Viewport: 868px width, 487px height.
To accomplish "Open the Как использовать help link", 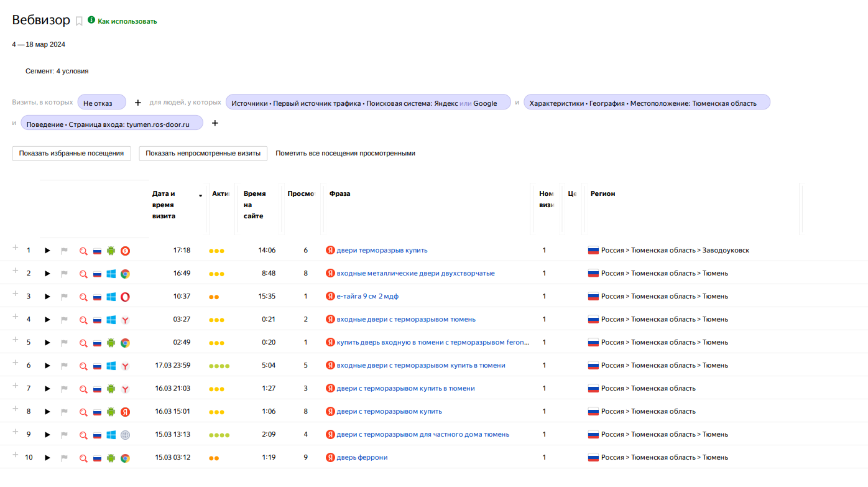I will [x=127, y=21].
